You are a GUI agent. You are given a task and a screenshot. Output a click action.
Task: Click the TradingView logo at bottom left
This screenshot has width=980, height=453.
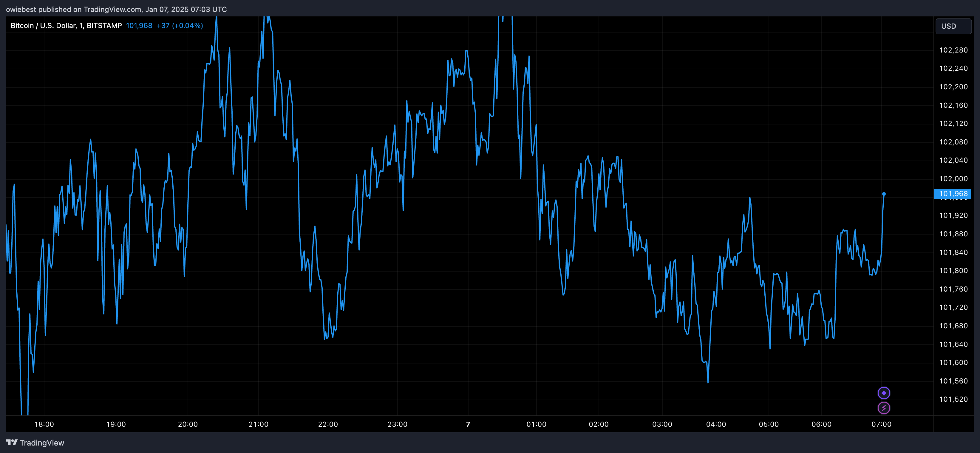coord(35,443)
